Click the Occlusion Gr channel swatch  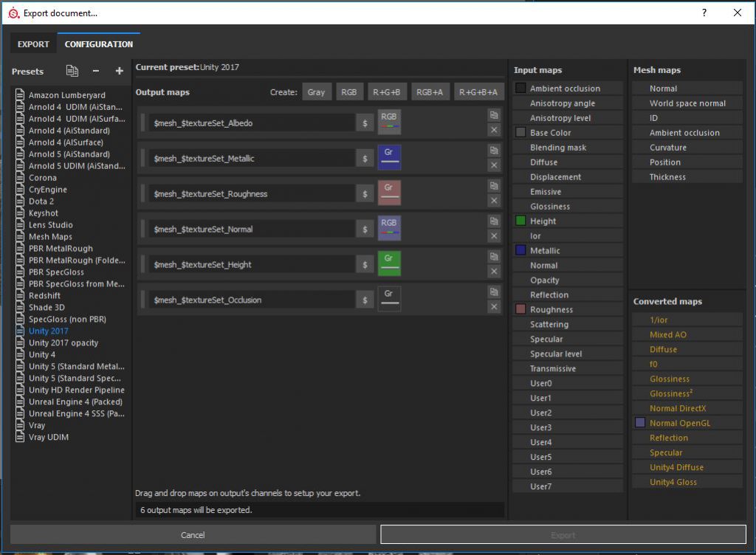[x=389, y=299]
